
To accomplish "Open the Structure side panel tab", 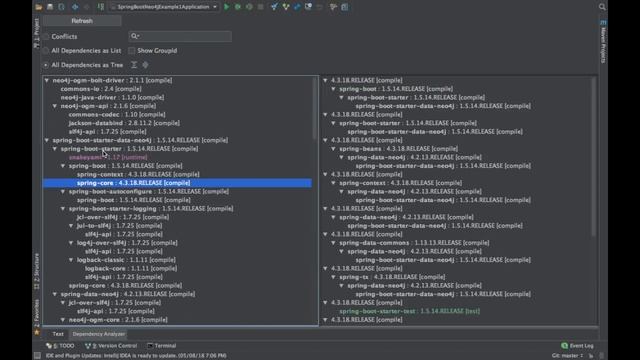I will click(x=37, y=271).
